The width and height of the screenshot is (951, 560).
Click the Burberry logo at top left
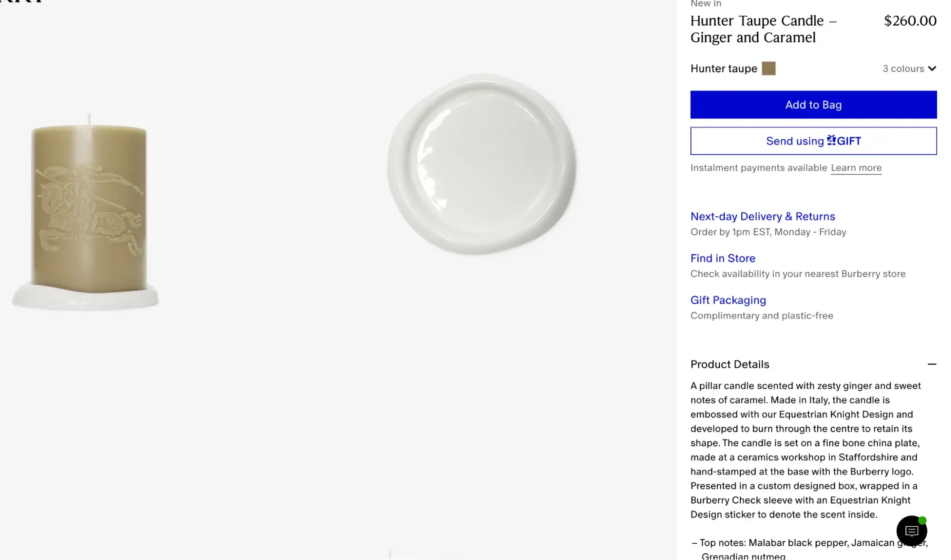21,1
